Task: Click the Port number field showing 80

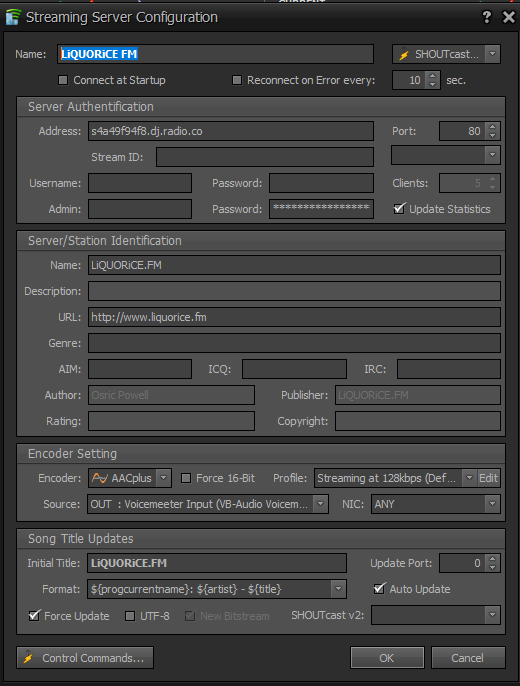Action: (463, 131)
